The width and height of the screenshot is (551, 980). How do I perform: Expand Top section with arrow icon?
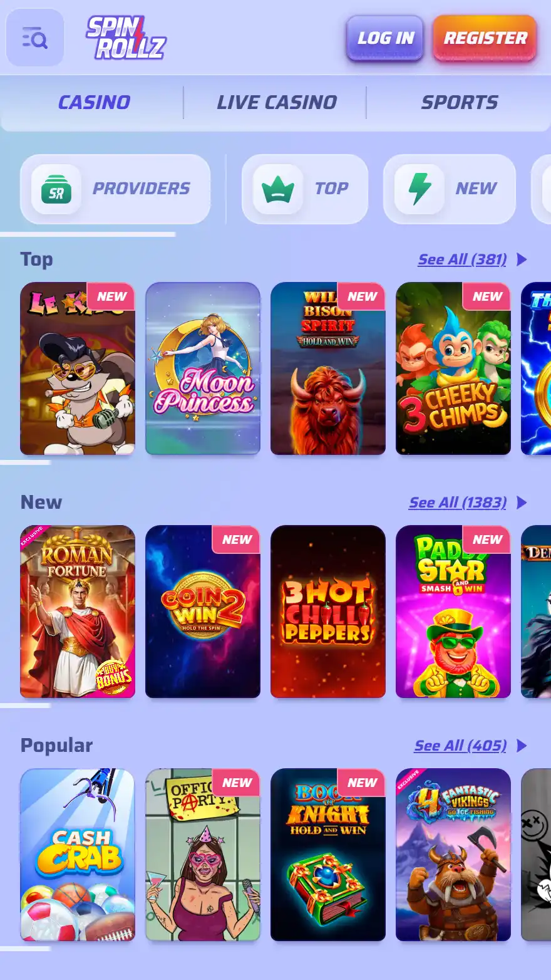click(x=522, y=259)
